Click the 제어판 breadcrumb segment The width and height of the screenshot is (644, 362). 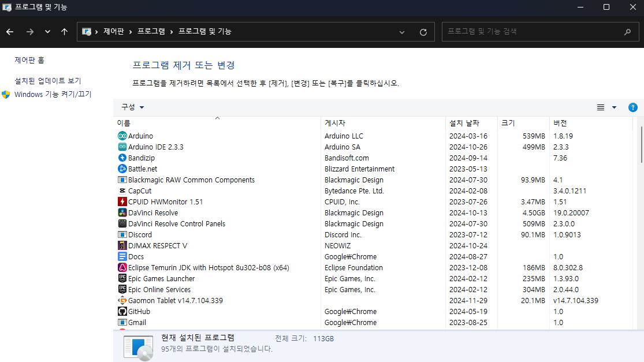[113, 31]
